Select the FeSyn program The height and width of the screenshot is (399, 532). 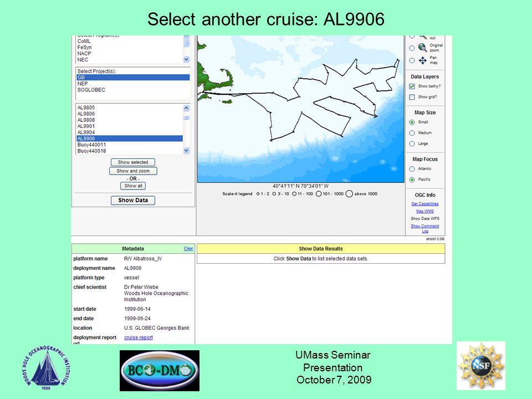[130, 47]
